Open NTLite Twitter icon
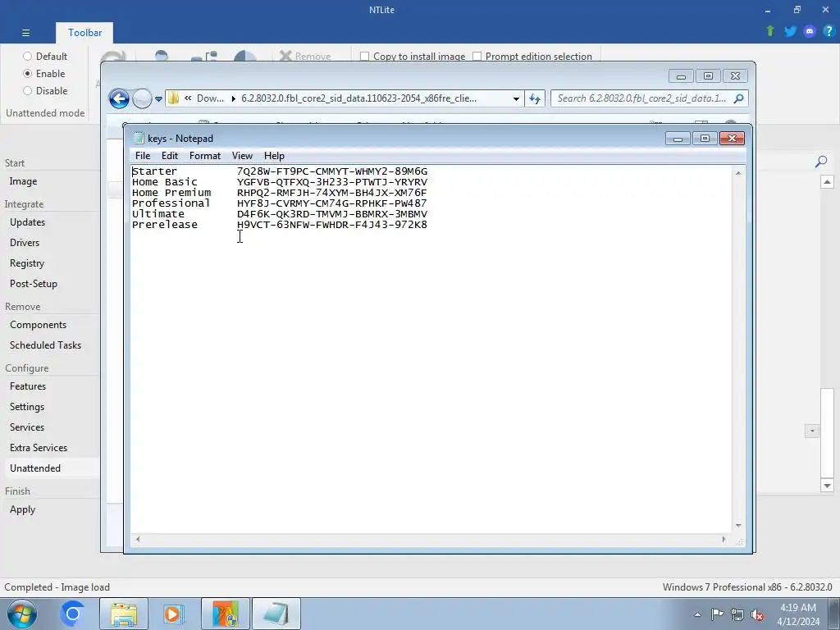The height and width of the screenshot is (630, 840). click(790, 31)
